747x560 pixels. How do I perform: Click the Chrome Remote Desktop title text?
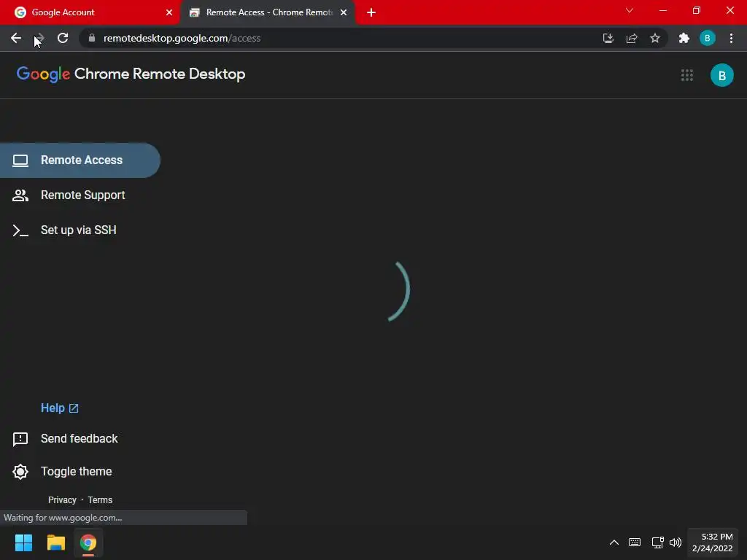click(160, 74)
